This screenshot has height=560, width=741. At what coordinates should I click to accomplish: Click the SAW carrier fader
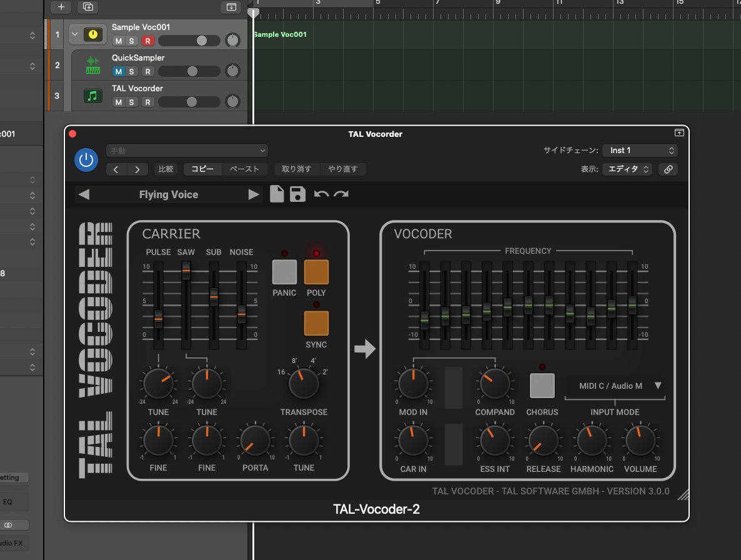coord(186,271)
